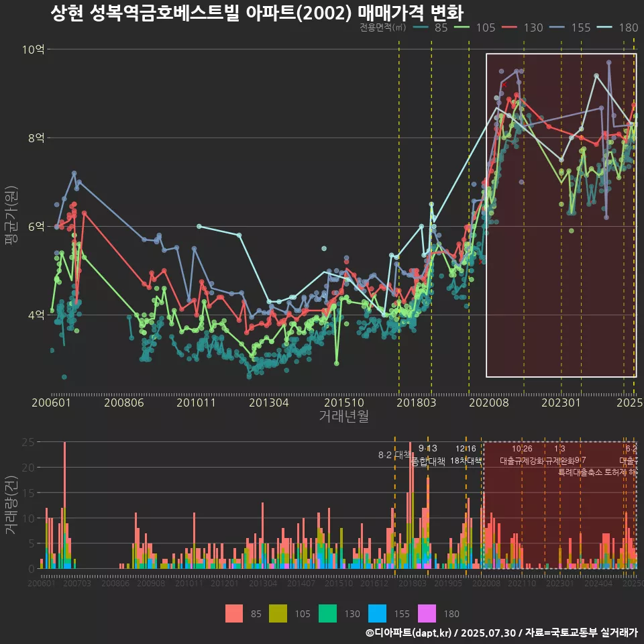Click the blue 155 swatch in bottom legend
Screen dimensions: 644x644
[378, 614]
